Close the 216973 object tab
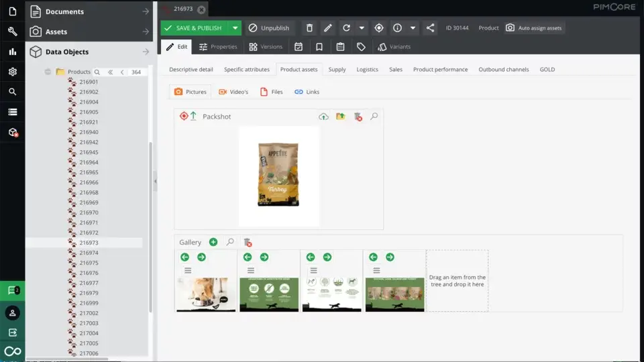This screenshot has height=362, width=644. 201,9
